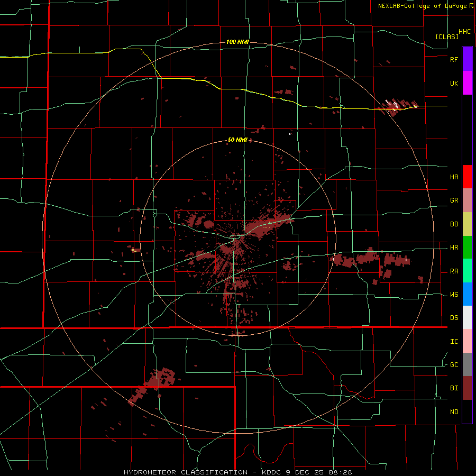
Task: Click the BD yellow legend swatch
Action: 467,224
